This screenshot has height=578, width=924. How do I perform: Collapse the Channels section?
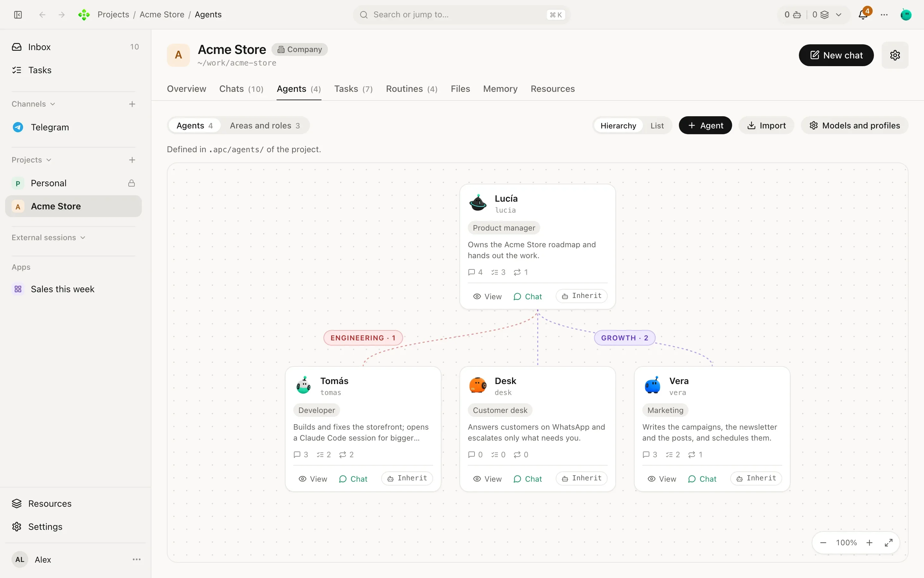[33, 104]
